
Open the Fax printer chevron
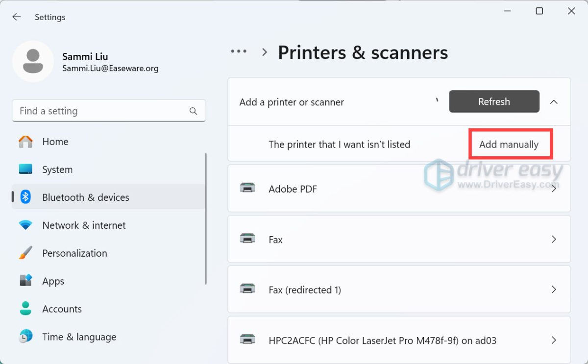click(x=554, y=240)
